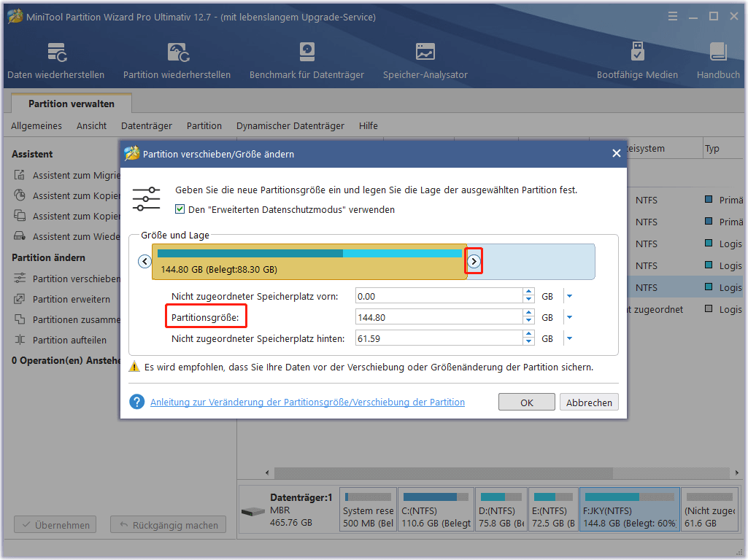The image size is (748, 560).
Task: Select D:(NTFS) partition block
Action: (501, 510)
